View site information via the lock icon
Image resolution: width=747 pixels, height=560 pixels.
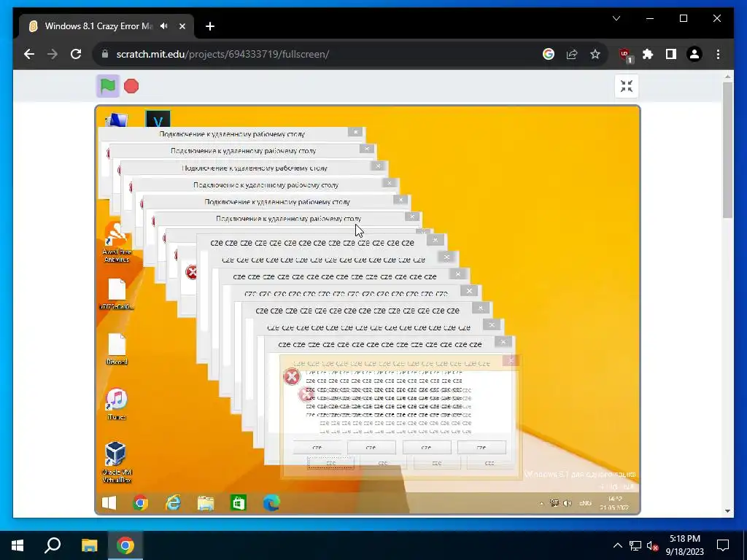[105, 54]
